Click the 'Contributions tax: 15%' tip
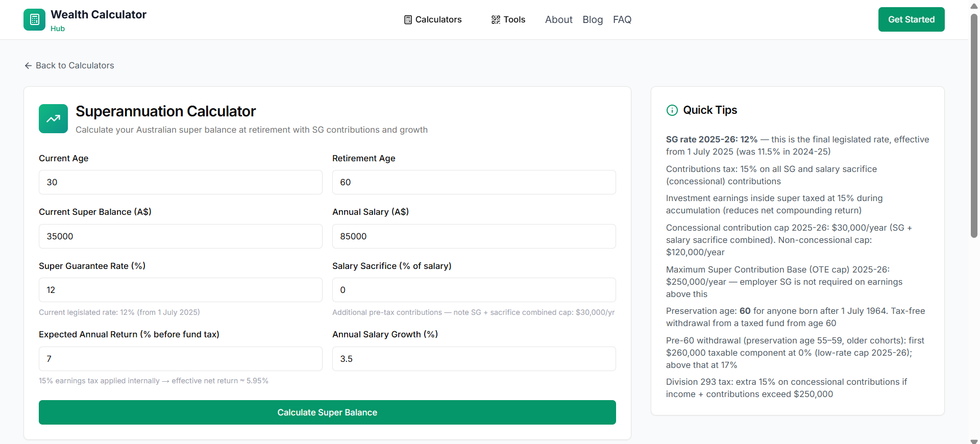Screen dimensions: 980x444 771,175
